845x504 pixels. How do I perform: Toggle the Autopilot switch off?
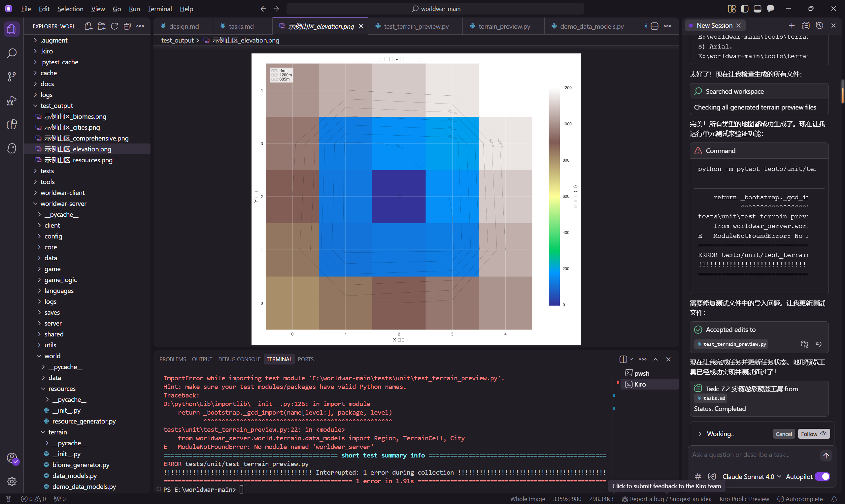coord(823,477)
